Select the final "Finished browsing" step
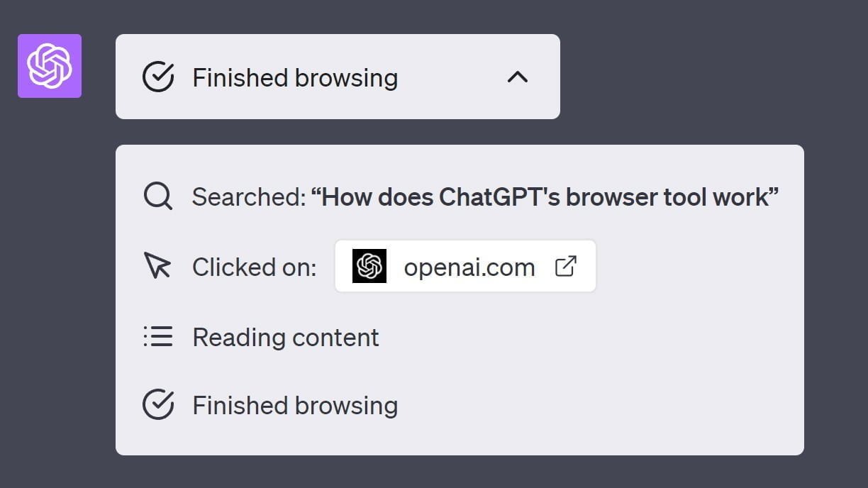The image size is (868, 488). pyautogui.click(x=295, y=406)
